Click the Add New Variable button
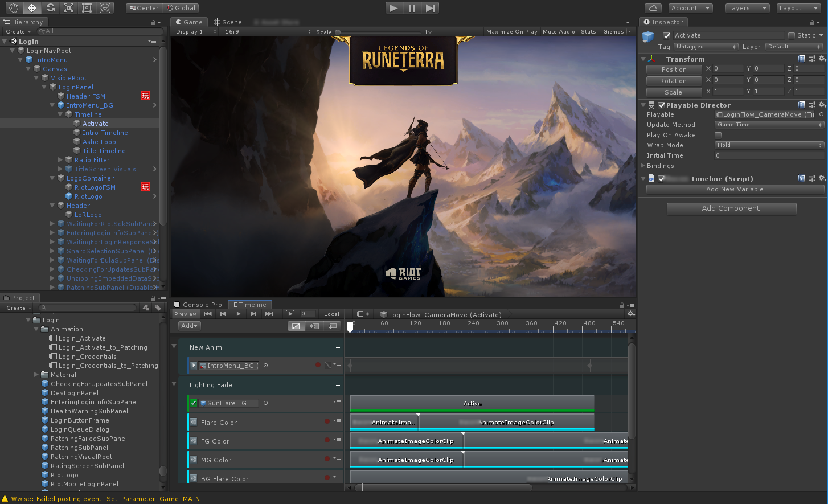Viewport: 828px width, 504px height. click(x=735, y=189)
